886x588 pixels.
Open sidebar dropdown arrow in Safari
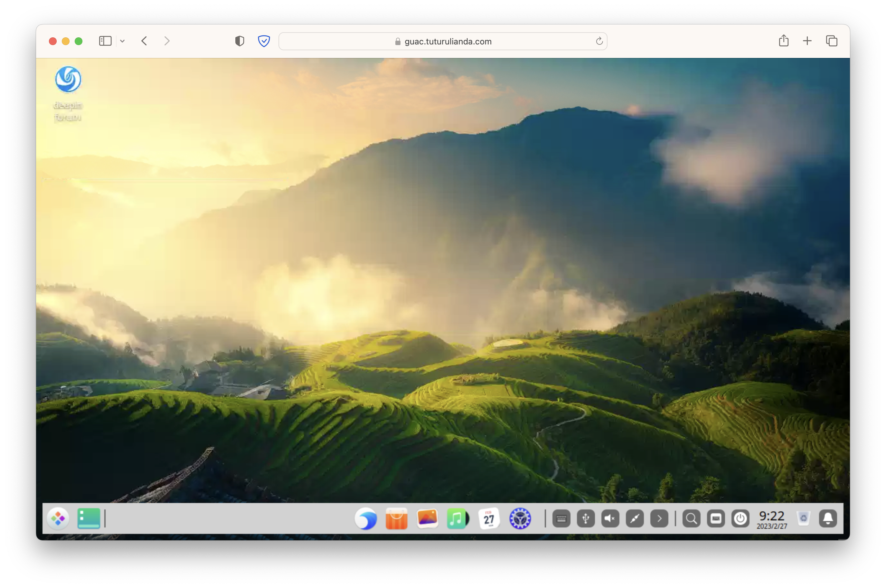122,41
